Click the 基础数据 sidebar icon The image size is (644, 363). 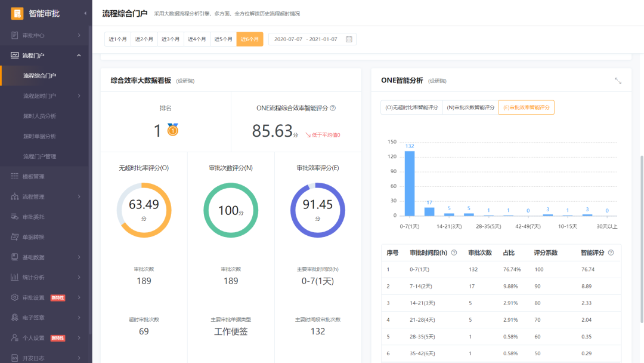point(15,257)
